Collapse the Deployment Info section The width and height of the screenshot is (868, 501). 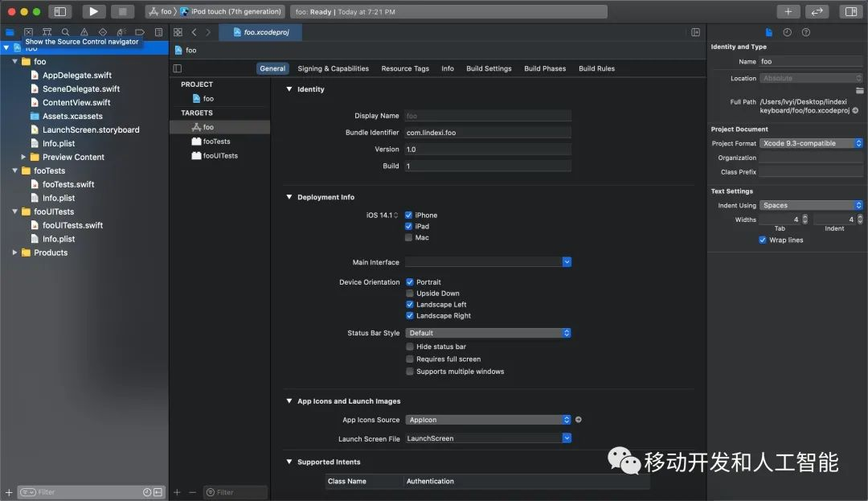(x=289, y=196)
